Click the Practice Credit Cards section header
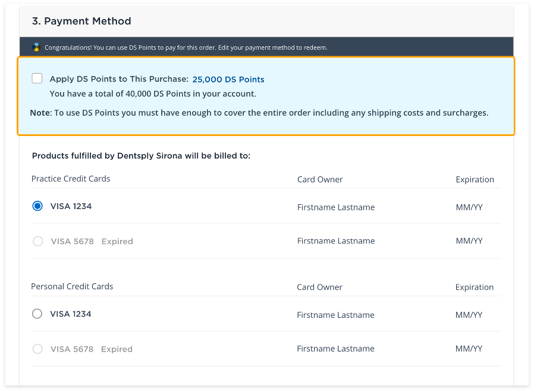This screenshot has width=534, height=392. click(x=71, y=179)
